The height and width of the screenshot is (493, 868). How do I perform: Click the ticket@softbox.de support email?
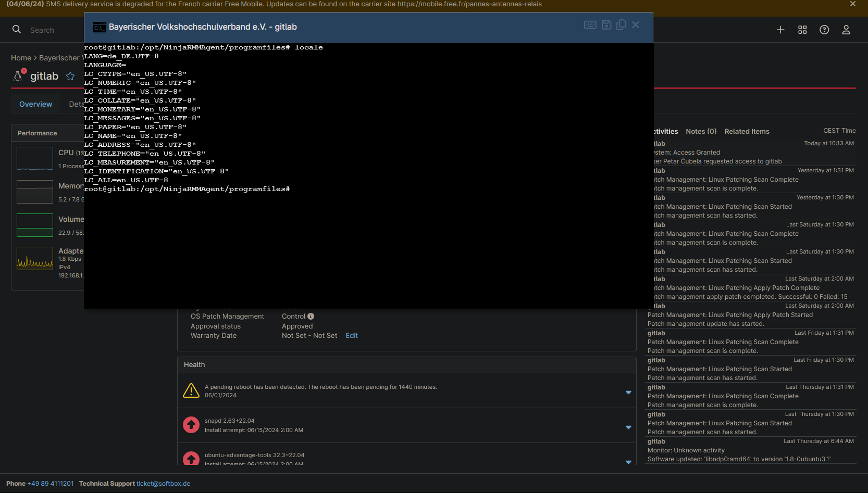(163, 484)
